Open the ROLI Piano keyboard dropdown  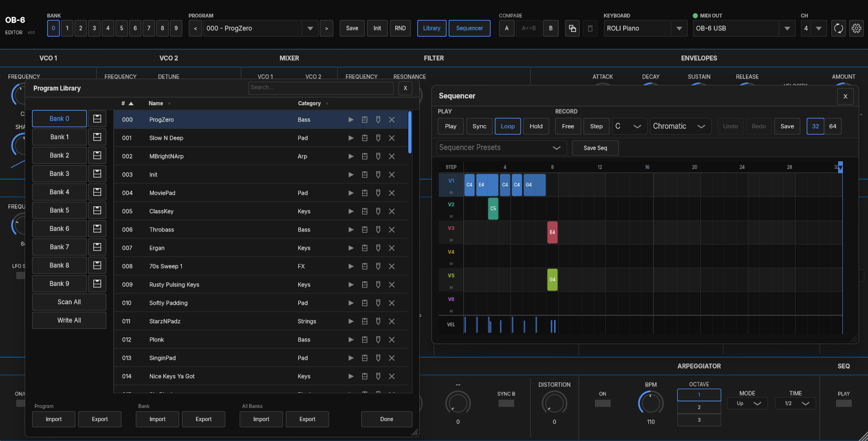coord(645,28)
